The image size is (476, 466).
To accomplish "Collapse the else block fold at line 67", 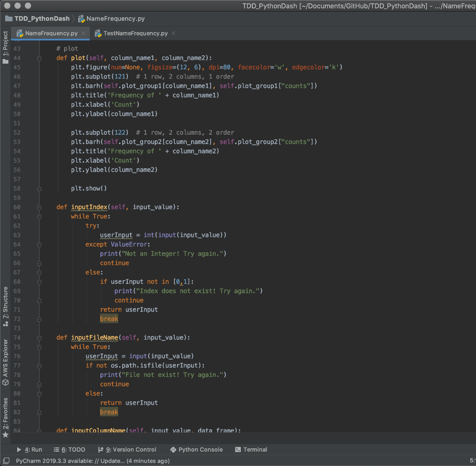I will coord(39,273).
